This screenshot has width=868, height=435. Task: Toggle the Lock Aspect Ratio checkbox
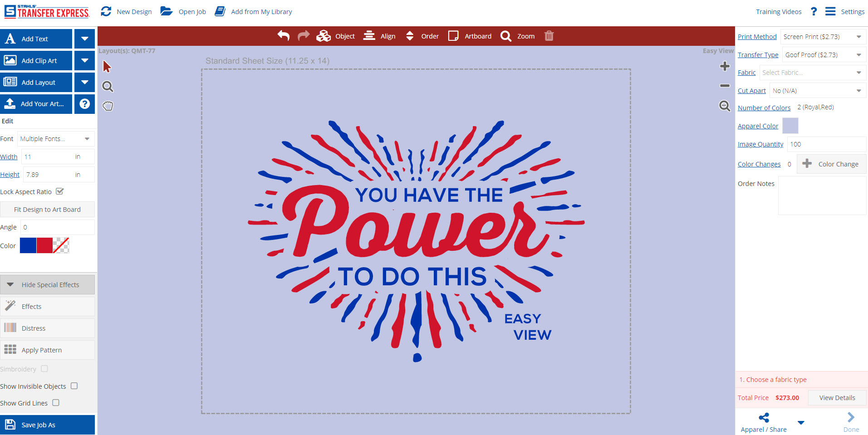[60, 191]
